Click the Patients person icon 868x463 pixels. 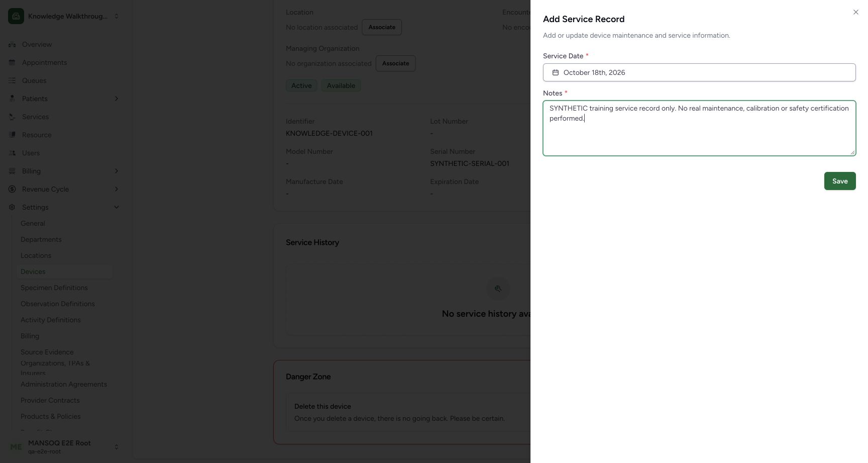[x=12, y=99]
